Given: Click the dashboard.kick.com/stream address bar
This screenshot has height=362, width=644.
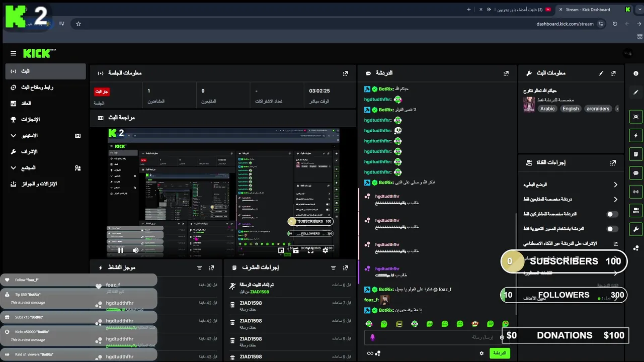Looking at the screenshot, I should click(x=565, y=24).
